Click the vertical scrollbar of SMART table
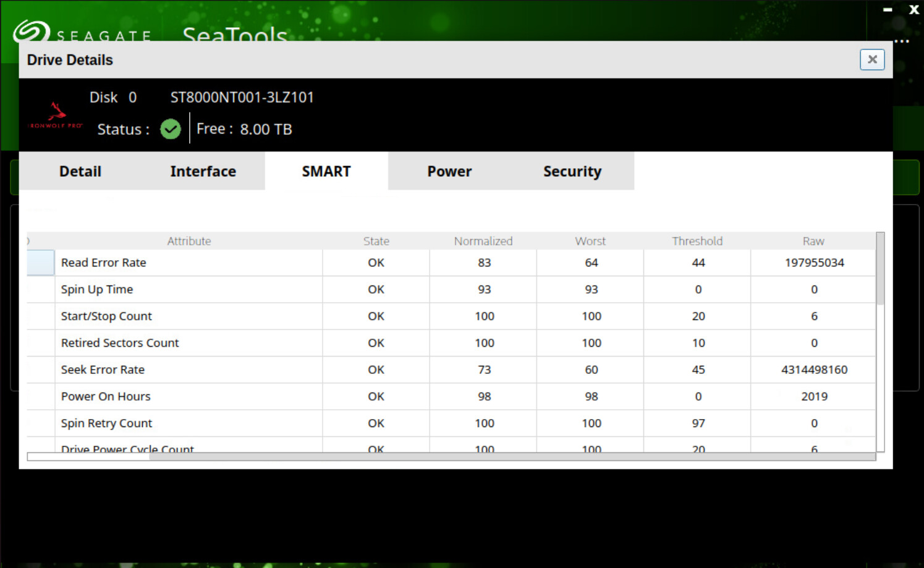924x568 pixels. 880,269
